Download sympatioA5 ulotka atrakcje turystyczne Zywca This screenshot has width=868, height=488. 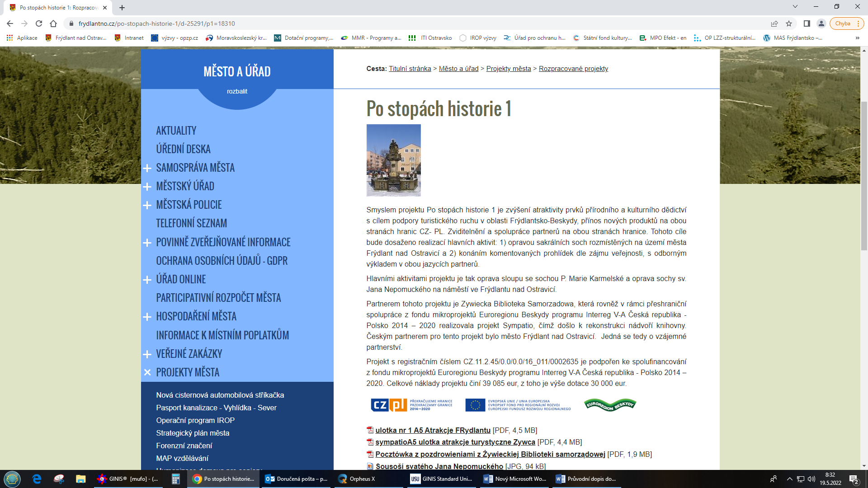[x=455, y=442]
